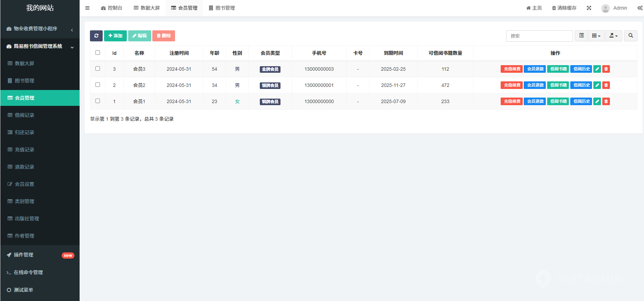This screenshot has height=301, width=644.
Task: Click the fullscreen expand icon
Action: click(x=589, y=8)
